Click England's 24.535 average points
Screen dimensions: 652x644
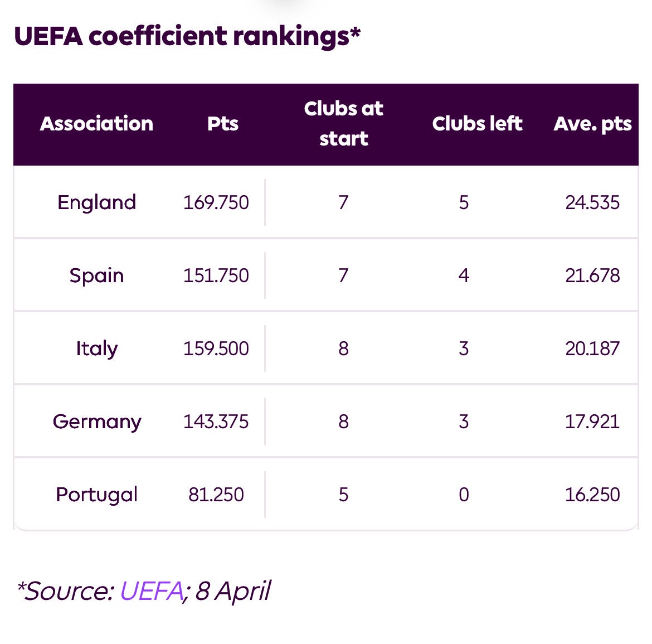[592, 202]
